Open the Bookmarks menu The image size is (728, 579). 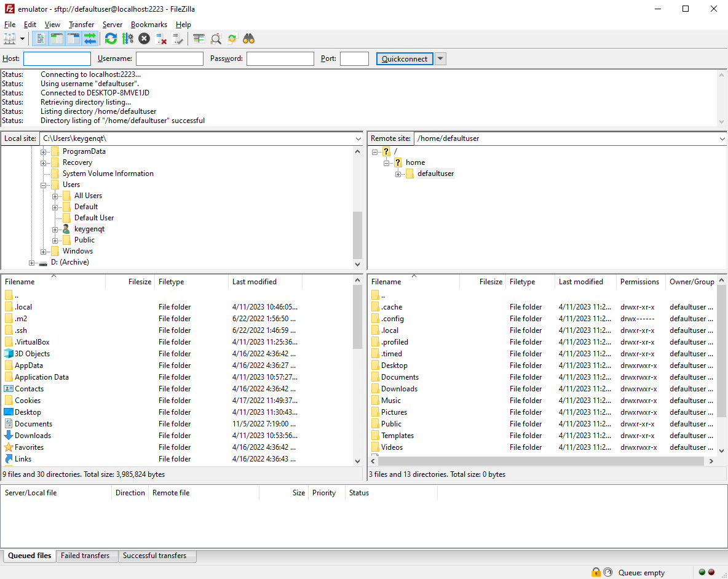pos(149,25)
